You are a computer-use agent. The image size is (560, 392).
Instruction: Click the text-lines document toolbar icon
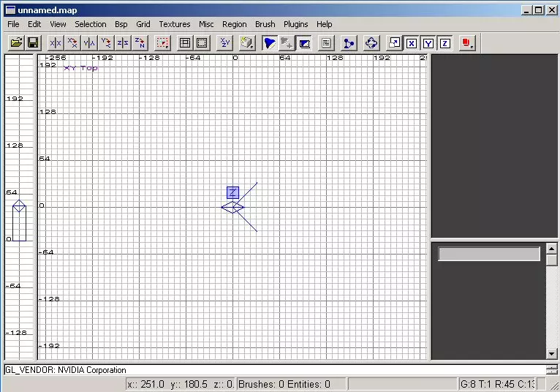(x=326, y=43)
